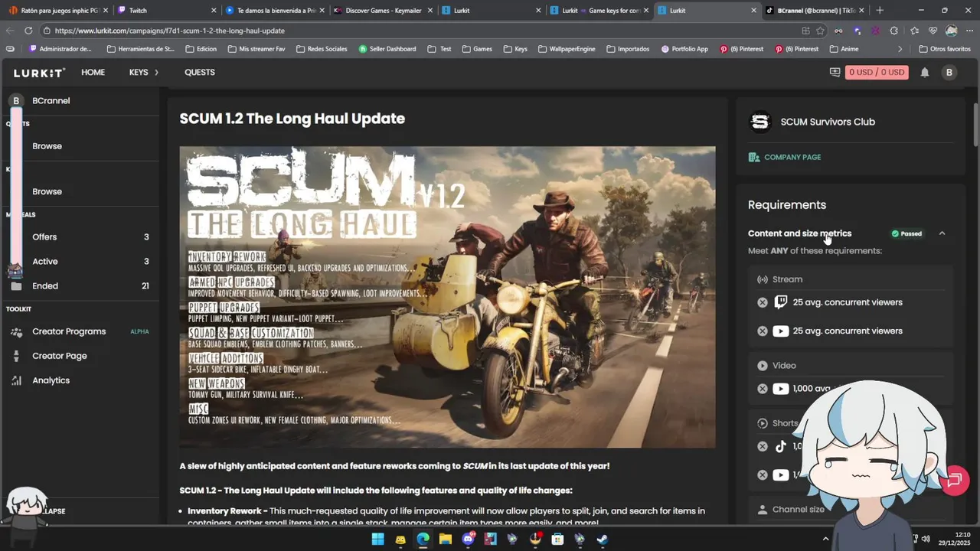
Task: Click the browser back arrow
Action: click(9, 31)
